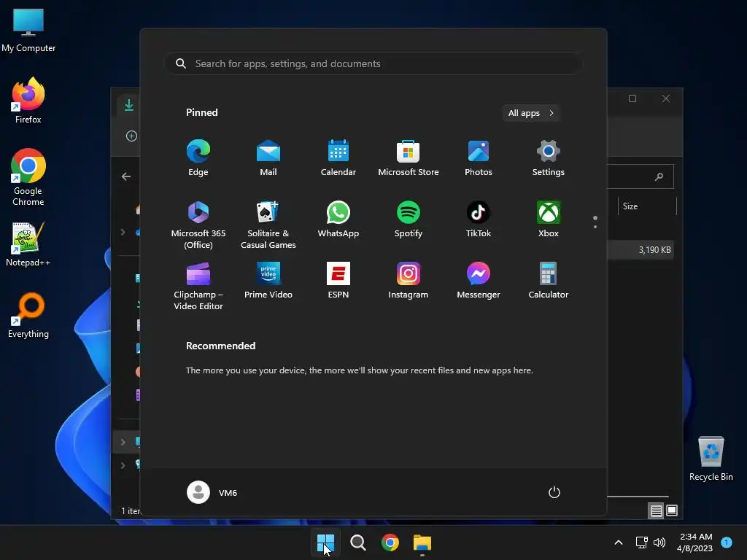
Task: Open clock and date panel
Action: 694,542
